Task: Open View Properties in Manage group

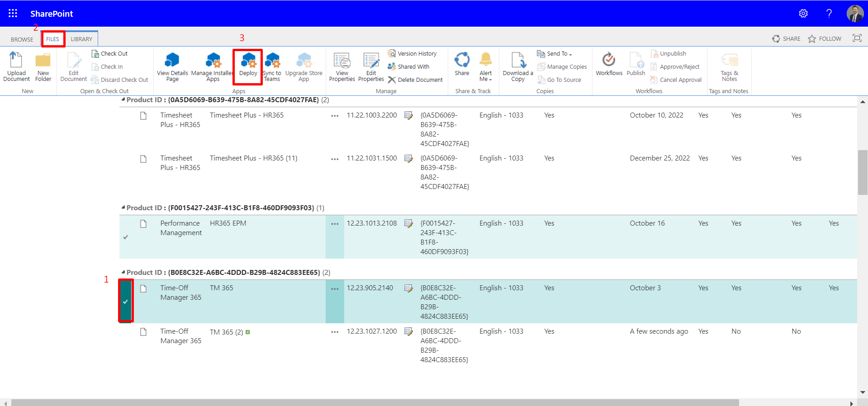Action: tap(342, 66)
